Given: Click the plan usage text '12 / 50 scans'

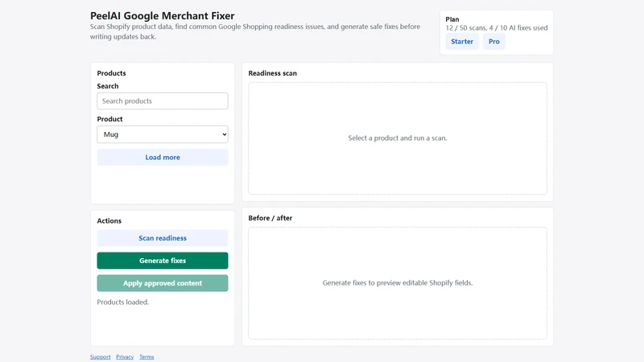Looking at the screenshot, I should coord(465,28).
